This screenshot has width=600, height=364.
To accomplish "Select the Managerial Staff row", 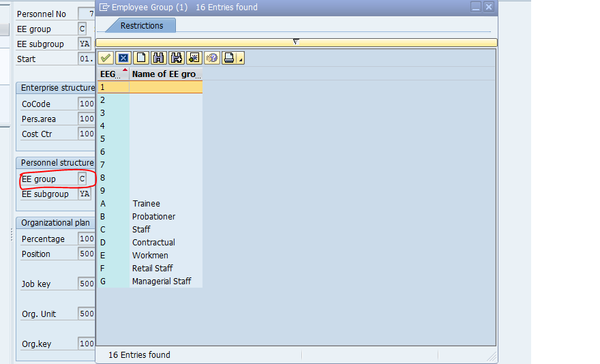I will [x=162, y=282].
